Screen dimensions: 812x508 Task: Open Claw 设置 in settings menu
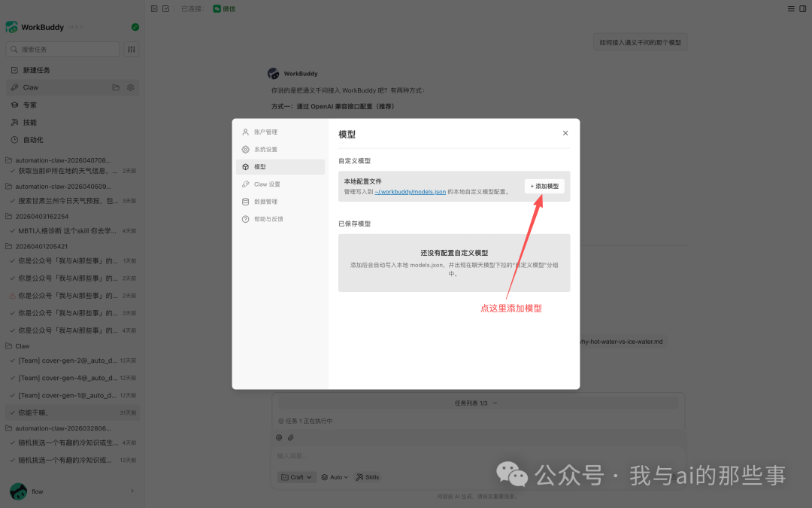point(280,184)
